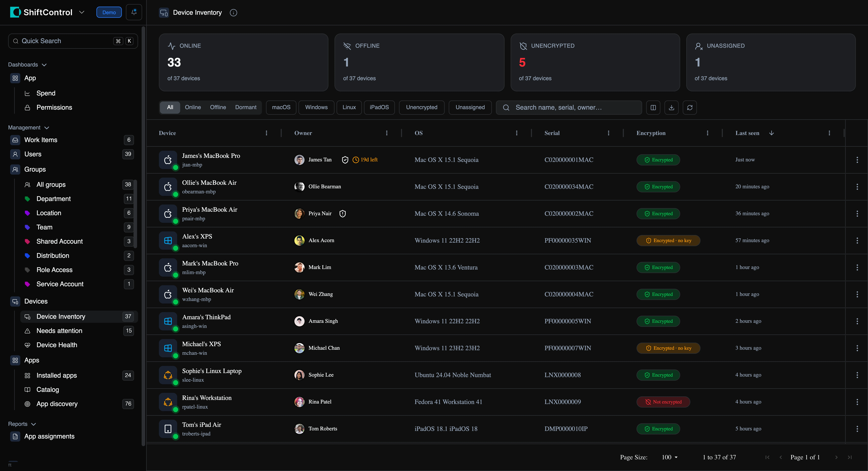Image resolution: width=868 pixels, height=471 pixels.
Task: Click the Distribution blue tag
Action: click(x=27, y=256)
